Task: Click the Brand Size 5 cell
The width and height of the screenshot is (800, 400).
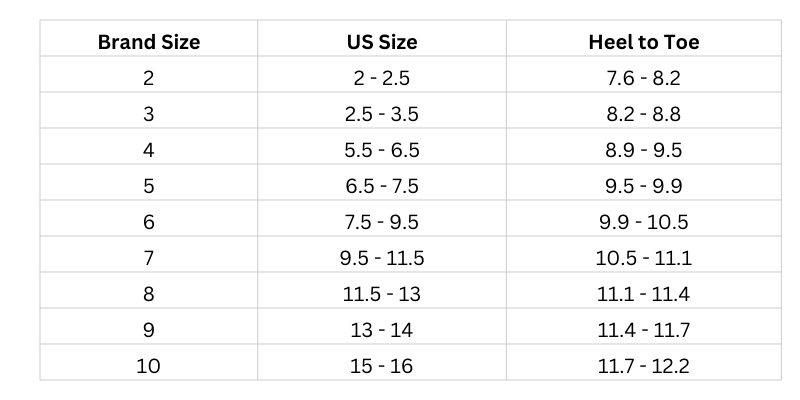Action: click(148, 183)
